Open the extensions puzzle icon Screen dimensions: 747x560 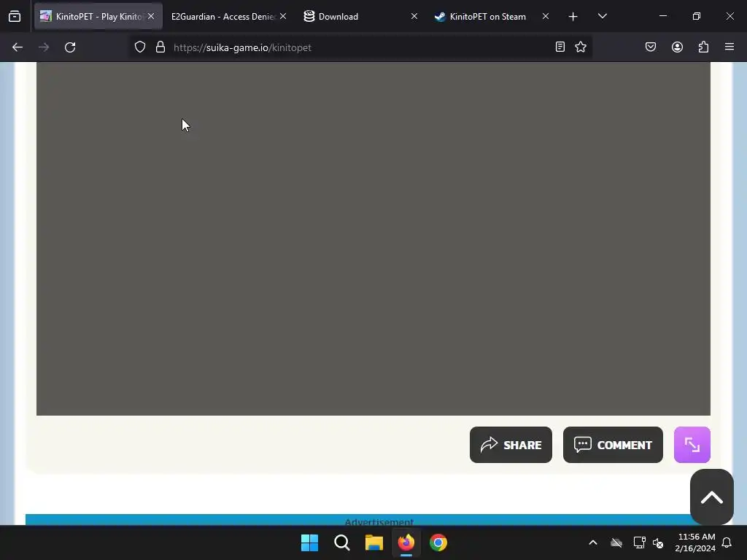coord(704,47)
